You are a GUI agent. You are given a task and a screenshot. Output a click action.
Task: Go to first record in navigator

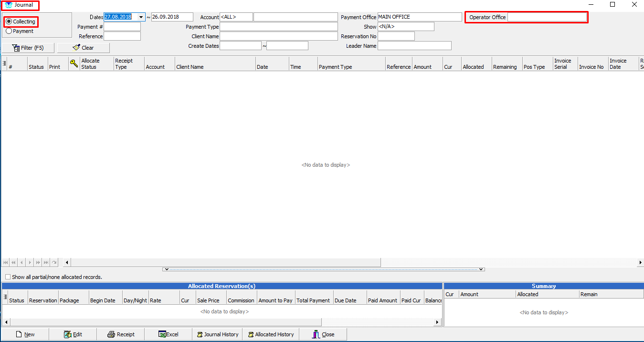pyautogui.click(x=6, y=262)
